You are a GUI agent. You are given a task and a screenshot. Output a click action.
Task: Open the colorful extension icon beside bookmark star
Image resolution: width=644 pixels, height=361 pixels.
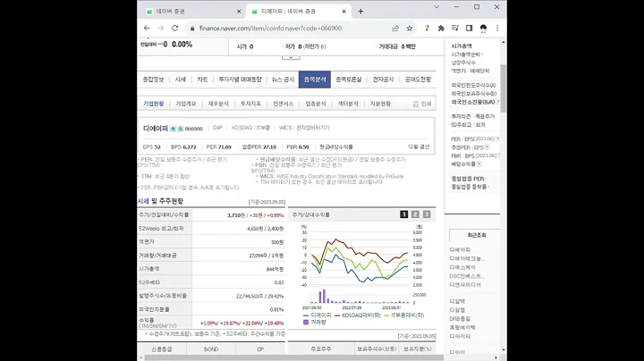[427, 28]
